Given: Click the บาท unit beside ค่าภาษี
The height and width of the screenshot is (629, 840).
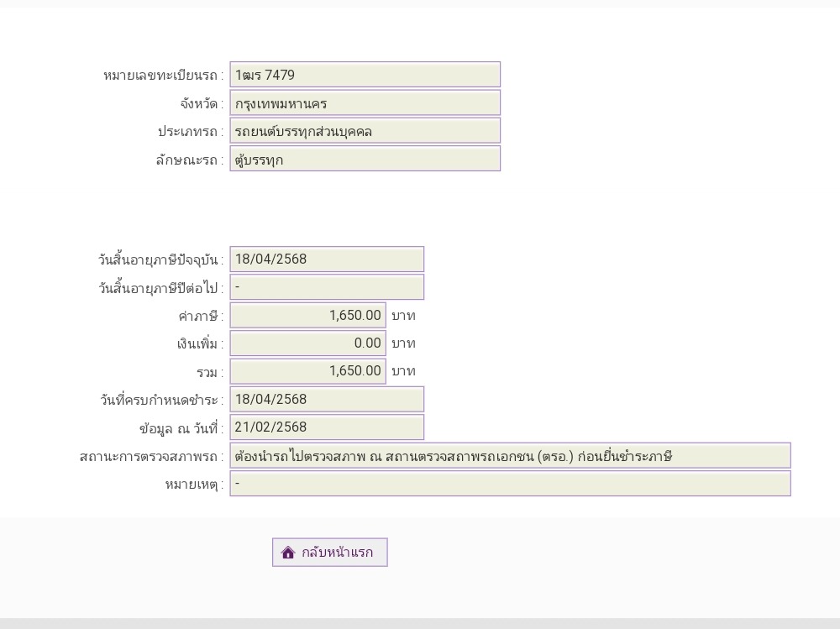Looking at the screenshot, I should [403, 316].
